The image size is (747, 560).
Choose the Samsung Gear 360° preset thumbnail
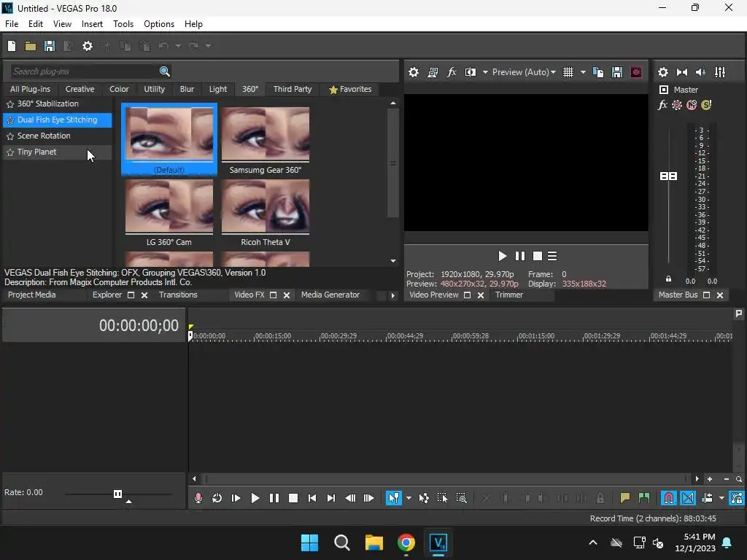point(266,141)
